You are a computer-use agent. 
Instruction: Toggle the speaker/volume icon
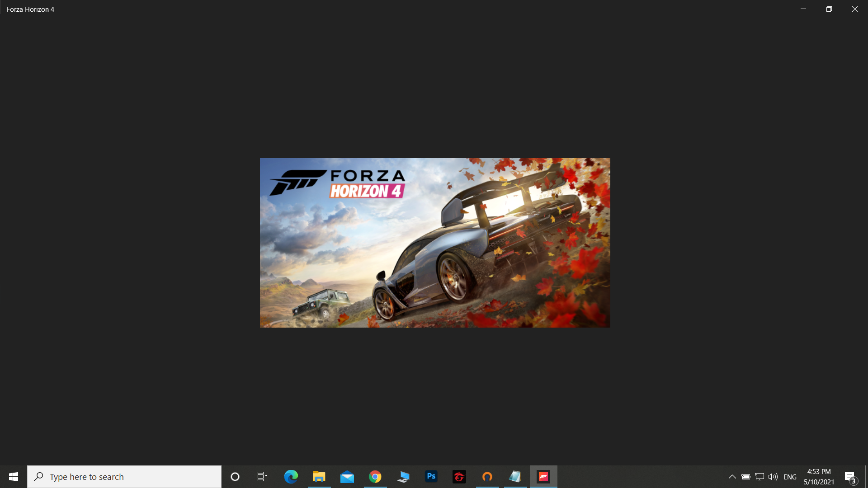(773, 477)
